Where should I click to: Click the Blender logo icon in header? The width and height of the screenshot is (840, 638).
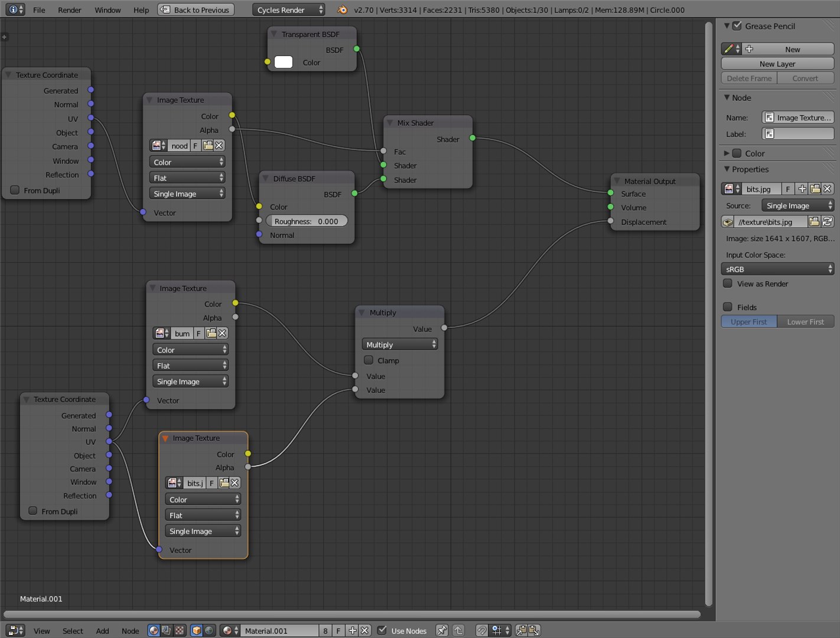click(x=341, y=10)
